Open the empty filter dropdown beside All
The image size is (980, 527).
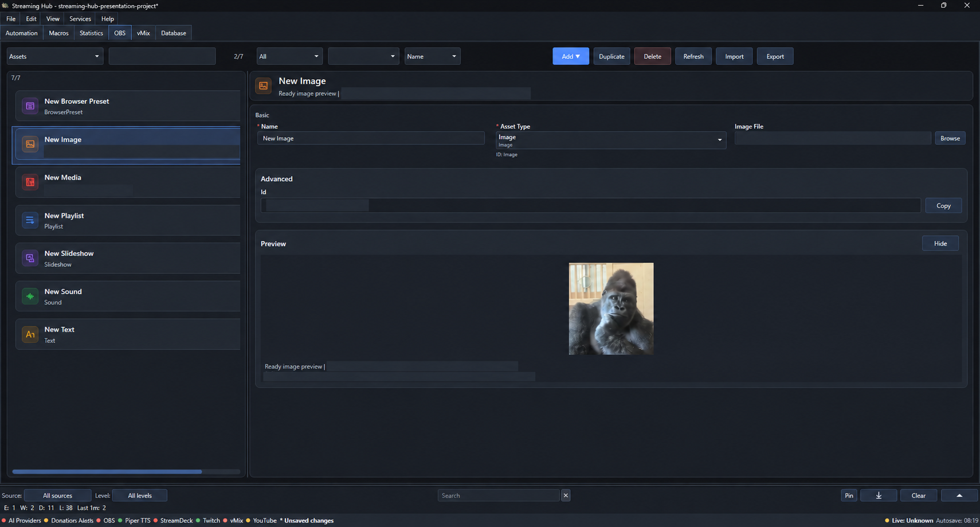click(x=363, y=56)
